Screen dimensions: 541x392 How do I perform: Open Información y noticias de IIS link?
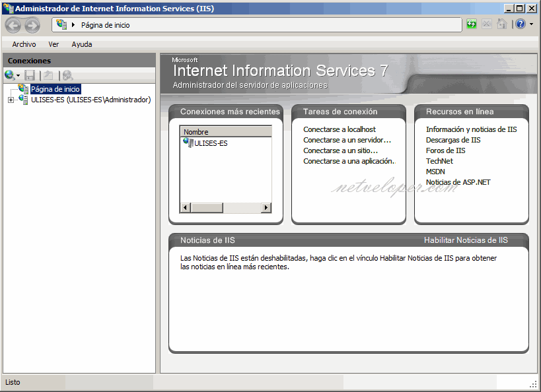[x=471, y=129]
